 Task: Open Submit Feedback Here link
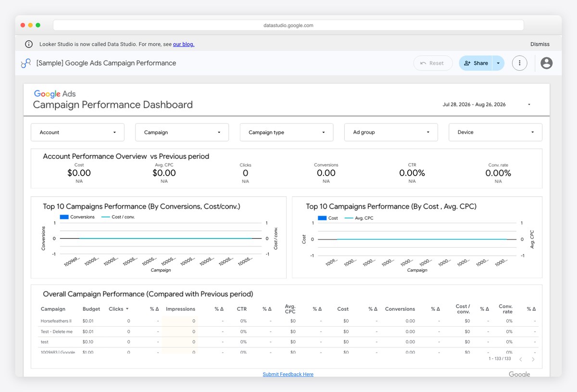click(x=288, y=374)
